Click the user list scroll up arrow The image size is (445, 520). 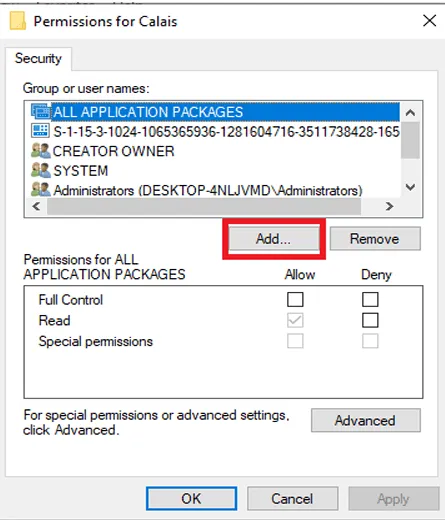click(x=410, y=113)
